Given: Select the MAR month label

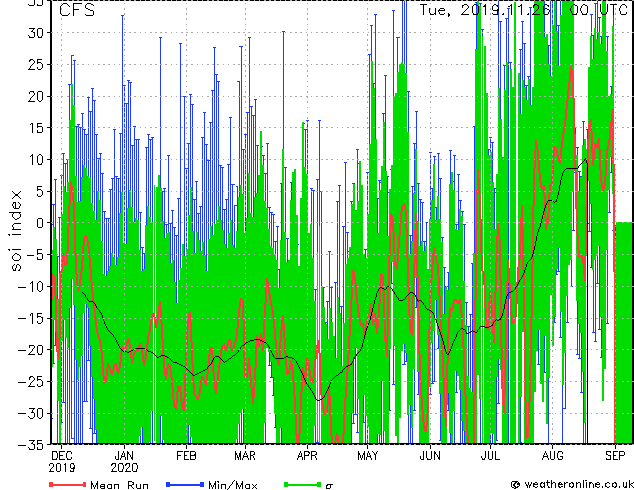Looking at the screenshot, I should tap(245, 456).
